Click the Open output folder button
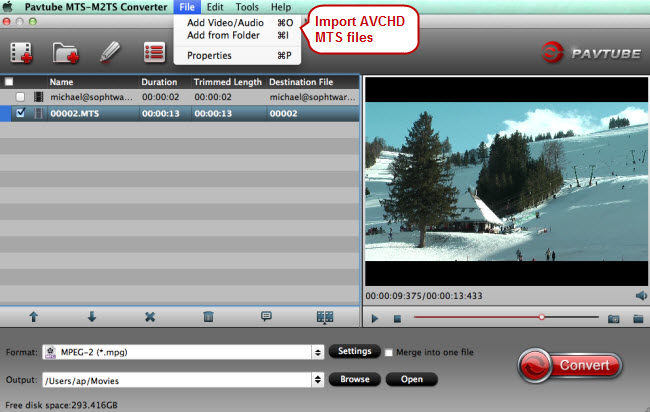Image resolution: width=650 pixels, height=412 pixels. (x=412, y=379)
